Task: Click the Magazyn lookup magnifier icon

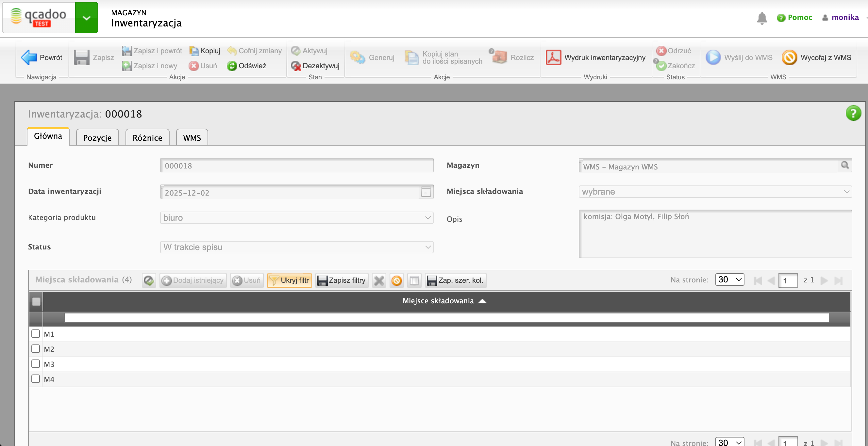Action: [x=845, y=165]
